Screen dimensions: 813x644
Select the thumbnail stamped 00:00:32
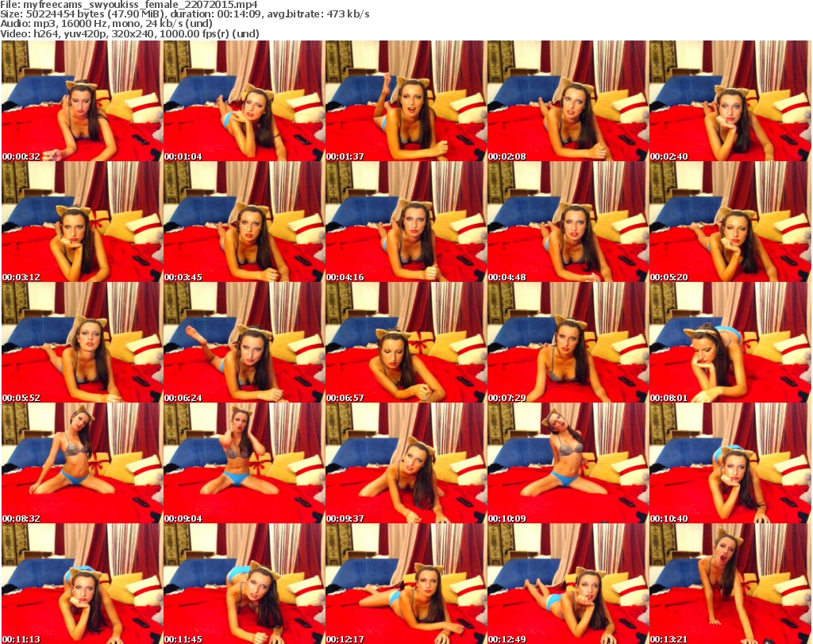pos(82,101)
